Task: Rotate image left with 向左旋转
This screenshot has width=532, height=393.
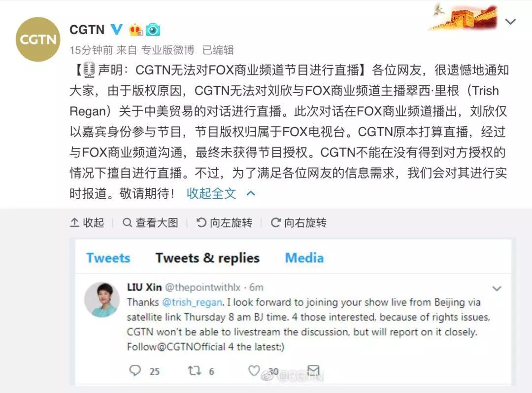Action: [224, 223]
